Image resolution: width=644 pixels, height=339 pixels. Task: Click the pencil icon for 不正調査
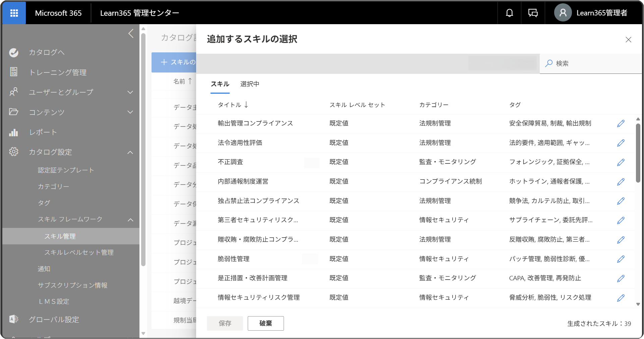[x=621, y=162]
